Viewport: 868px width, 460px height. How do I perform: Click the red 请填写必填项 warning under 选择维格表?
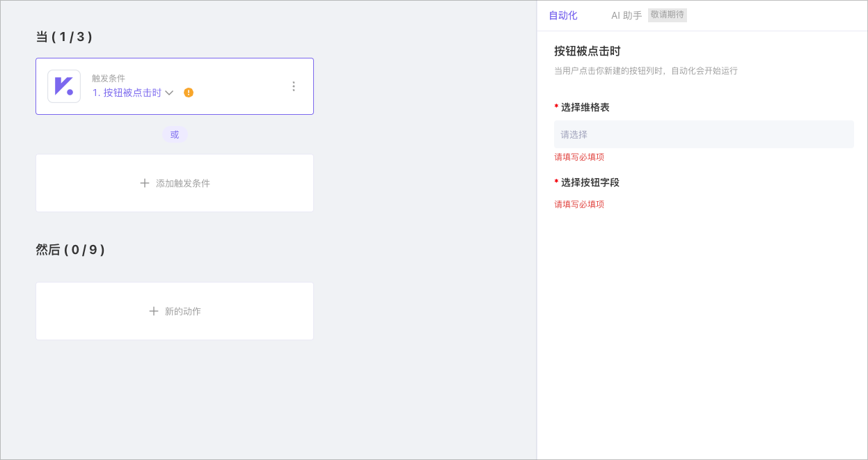pos(578,157)
